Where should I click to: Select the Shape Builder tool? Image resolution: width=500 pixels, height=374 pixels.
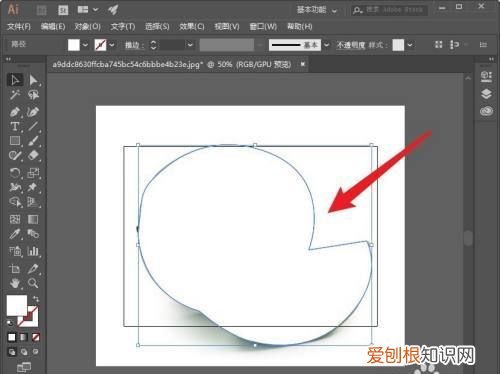point(15,202)
